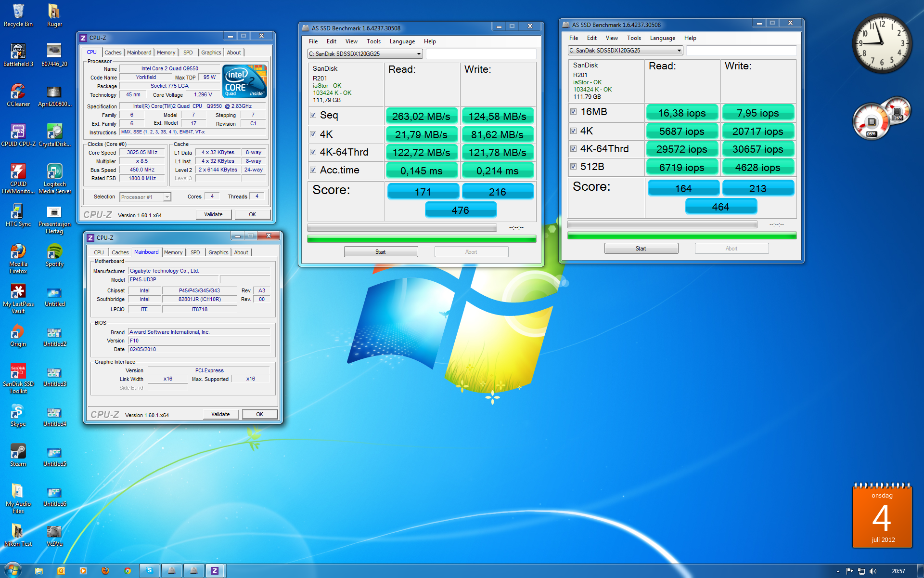Click the green progress bar in the iops window
The image size is (924, 578).
click(682, 236)
